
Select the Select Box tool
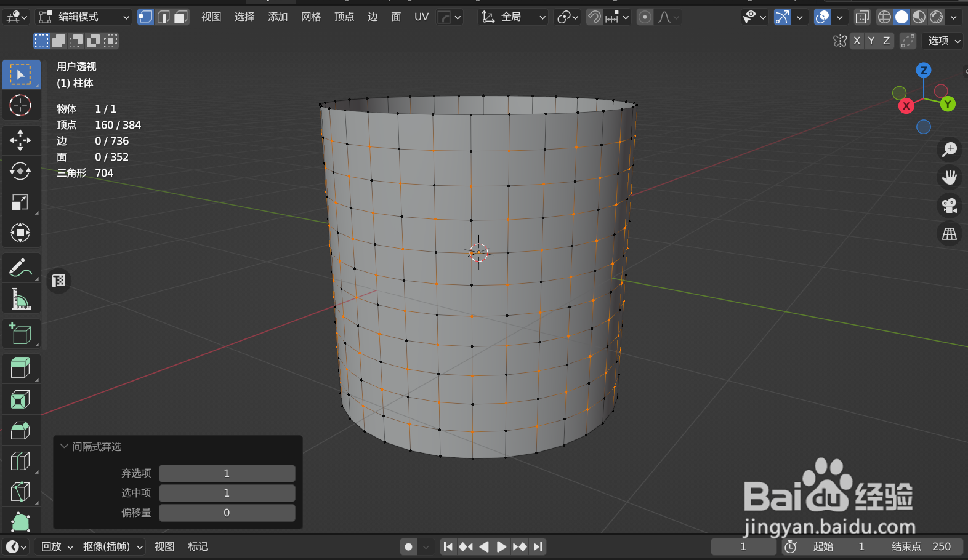coord(21,74)
